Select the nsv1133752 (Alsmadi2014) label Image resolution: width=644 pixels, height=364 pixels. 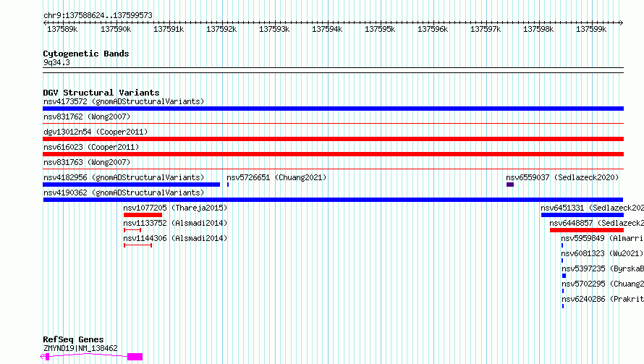tap(175, 223)
